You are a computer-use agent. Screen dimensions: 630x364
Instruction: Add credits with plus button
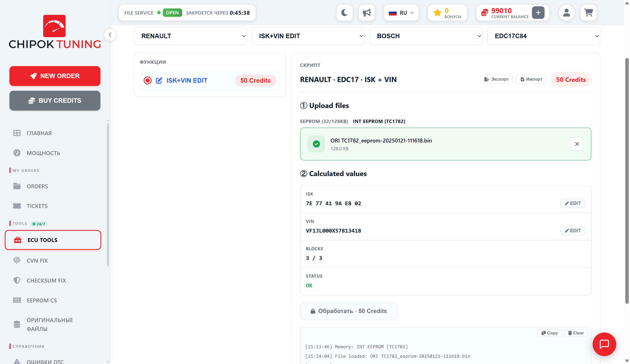point(538,12)
